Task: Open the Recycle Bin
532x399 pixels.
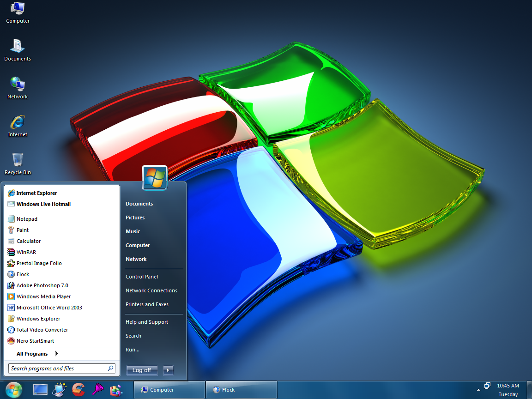Action: [17, 161]
